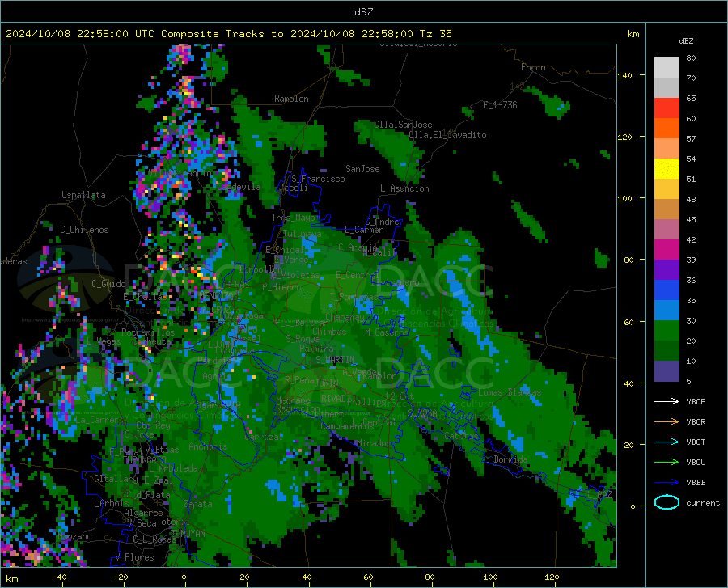Viewport: 728px width, 588px height.
Task: Click the Lomas_Blancas map label
Action: (x=510, y=392)
